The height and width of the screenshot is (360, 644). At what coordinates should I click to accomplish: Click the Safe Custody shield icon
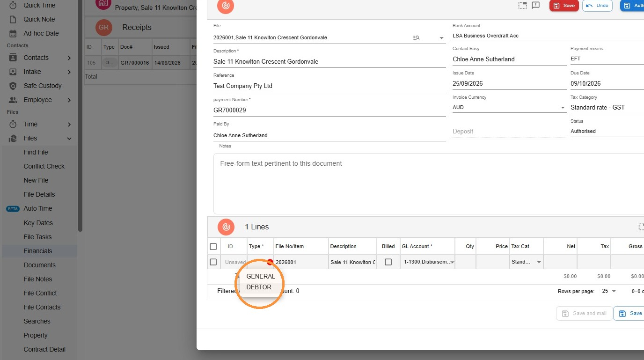13,86
